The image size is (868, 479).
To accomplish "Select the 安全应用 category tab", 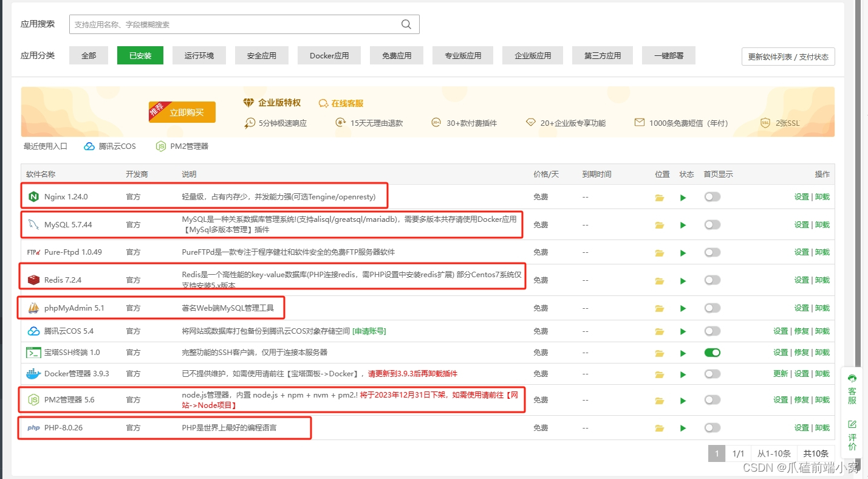I will tap(262, 55).
